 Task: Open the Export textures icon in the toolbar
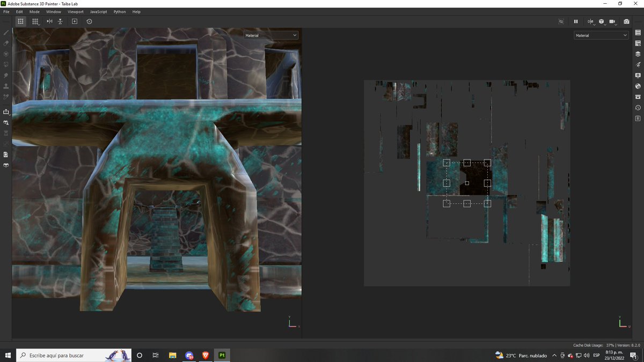coord(6,112)
